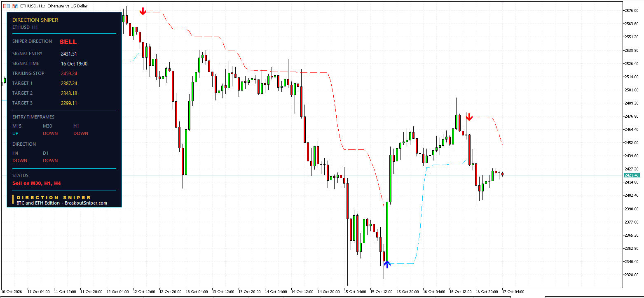
Task: Select signal time 16 Oct 19:00
Action: pyautogui.click(x=74, y=63)
